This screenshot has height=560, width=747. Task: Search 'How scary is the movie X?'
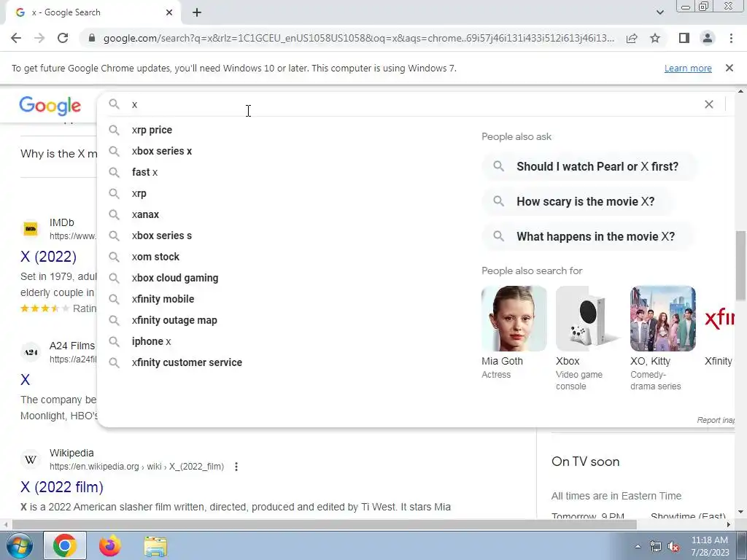click(577, 201)
